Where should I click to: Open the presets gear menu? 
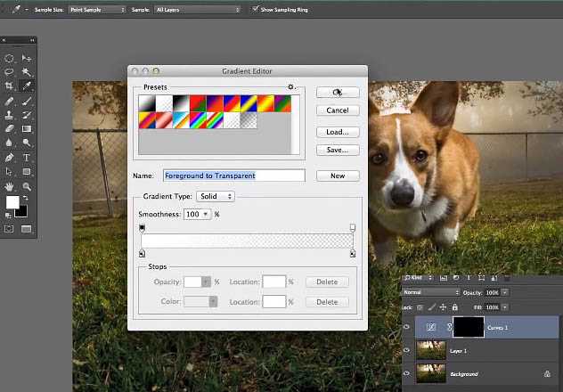290,87
